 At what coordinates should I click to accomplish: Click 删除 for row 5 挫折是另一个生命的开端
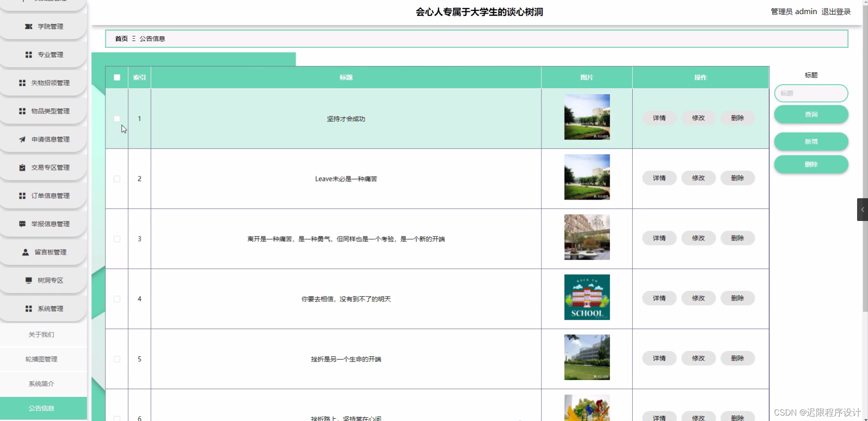(737, 358)
